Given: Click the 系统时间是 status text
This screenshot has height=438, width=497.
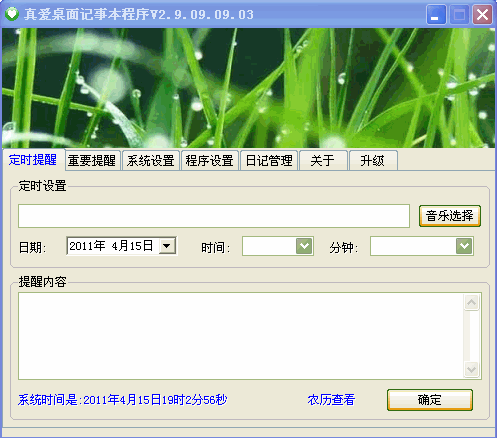Looking at the screenshot, I should [x=122, y=399].
